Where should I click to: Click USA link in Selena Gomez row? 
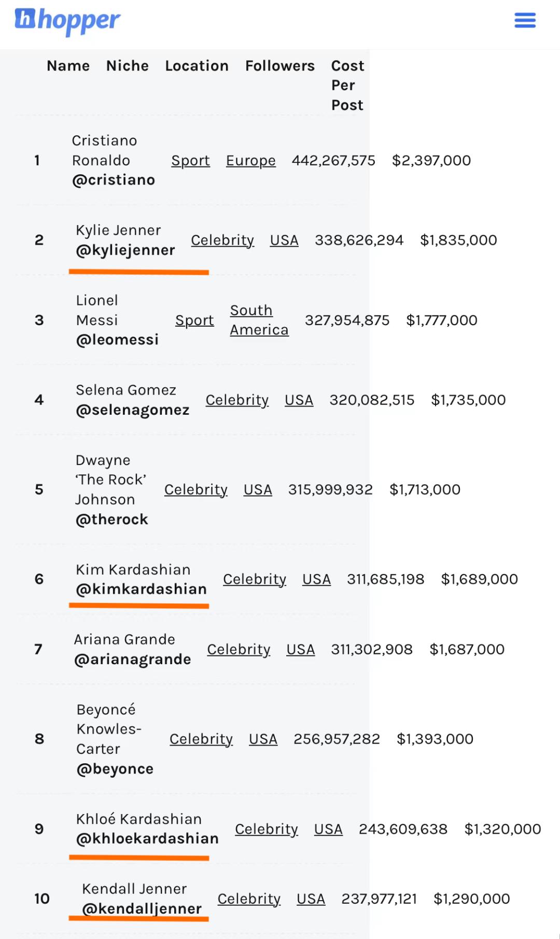point(299,400)
